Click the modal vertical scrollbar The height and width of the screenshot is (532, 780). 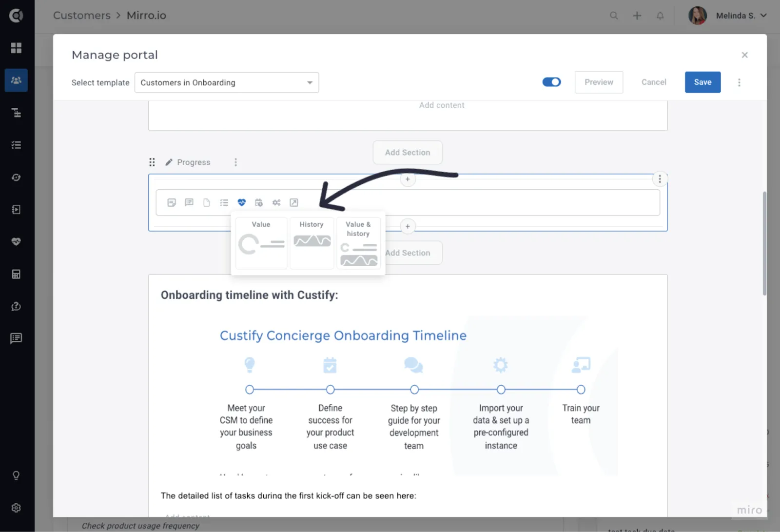pos(764,243)
